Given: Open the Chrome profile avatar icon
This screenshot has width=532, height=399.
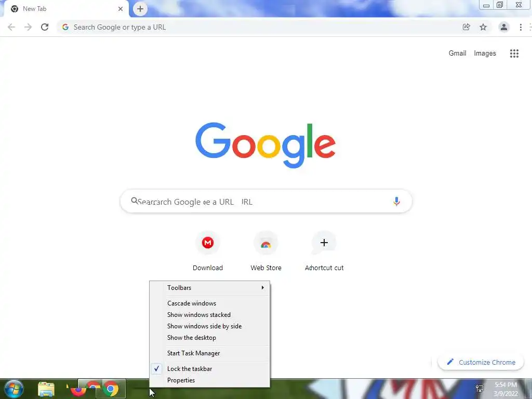Looking at the screenshot, I should click(x=504, y=27).
